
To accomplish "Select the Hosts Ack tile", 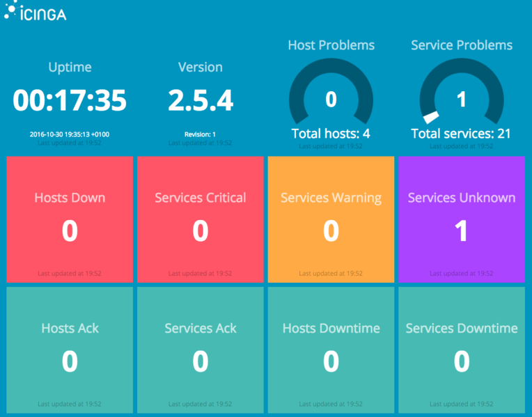I will pos(70,350).
